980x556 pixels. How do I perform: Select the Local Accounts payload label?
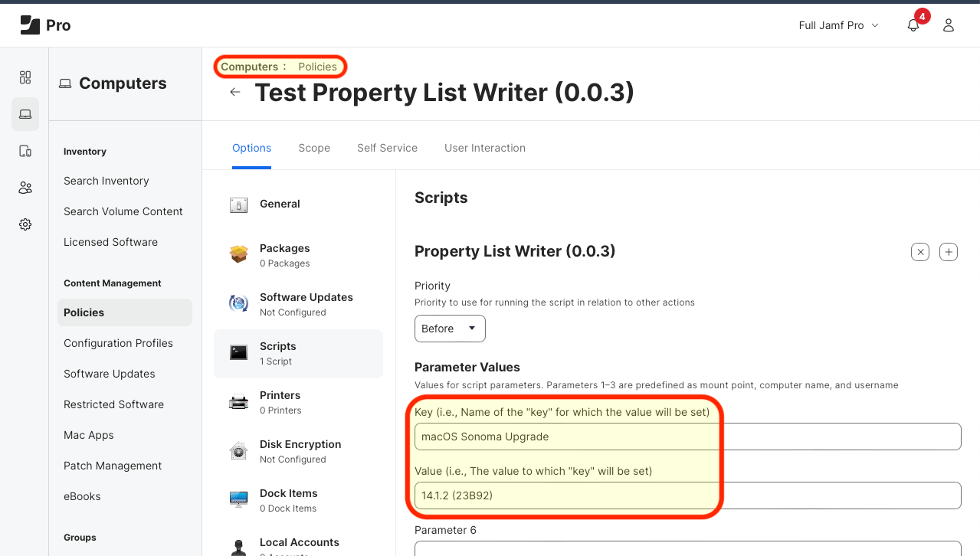point(300,542)
